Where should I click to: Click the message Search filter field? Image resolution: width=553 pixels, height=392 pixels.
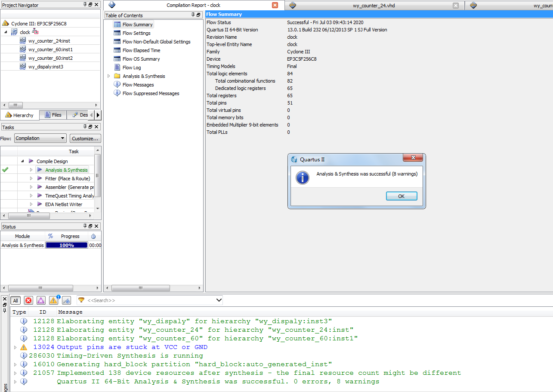click(151, 300)
